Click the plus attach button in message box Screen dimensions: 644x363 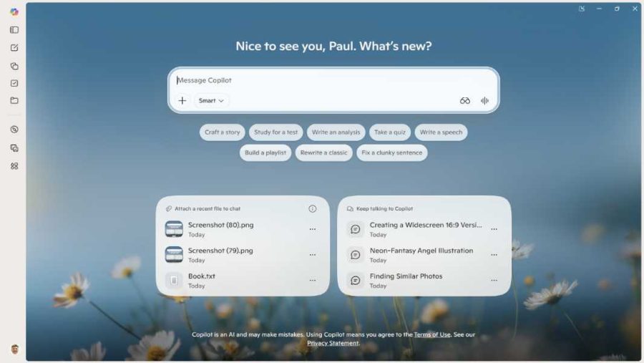click(x=182, y=100)
